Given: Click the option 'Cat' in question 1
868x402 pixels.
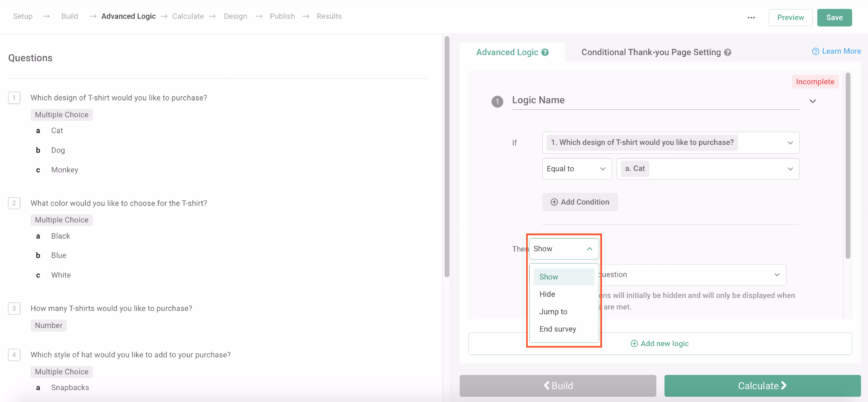Looking at the screenshot, I should (57, 131).
